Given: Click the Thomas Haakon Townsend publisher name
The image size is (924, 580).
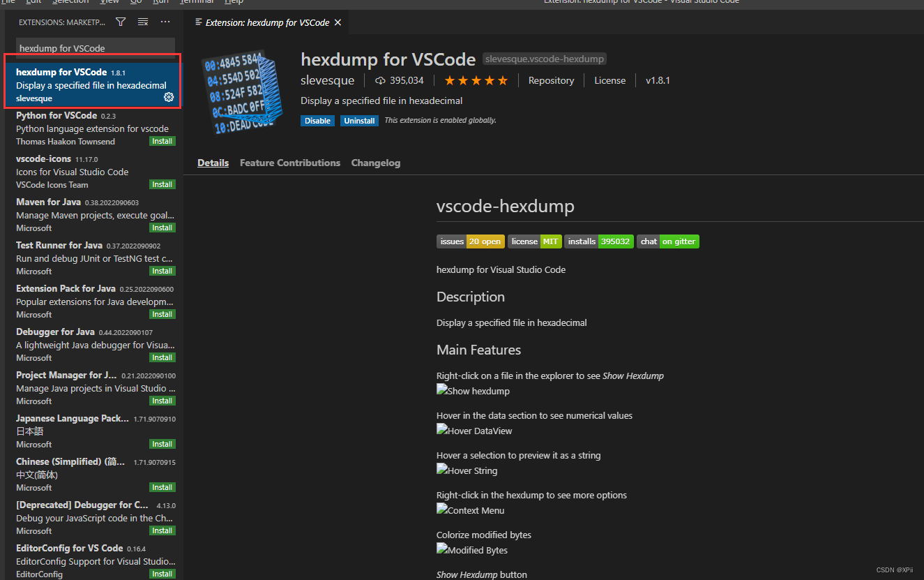Looking at the screenshot, I should pos(66,142).
